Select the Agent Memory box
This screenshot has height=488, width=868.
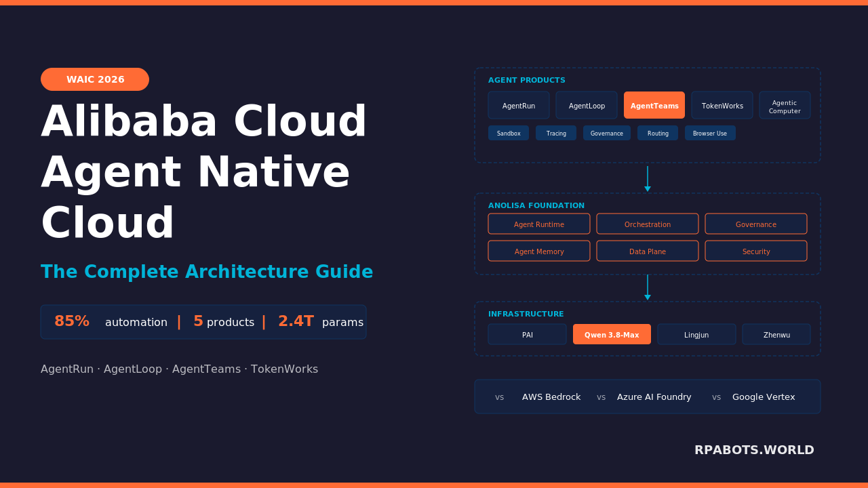(539, 251)
